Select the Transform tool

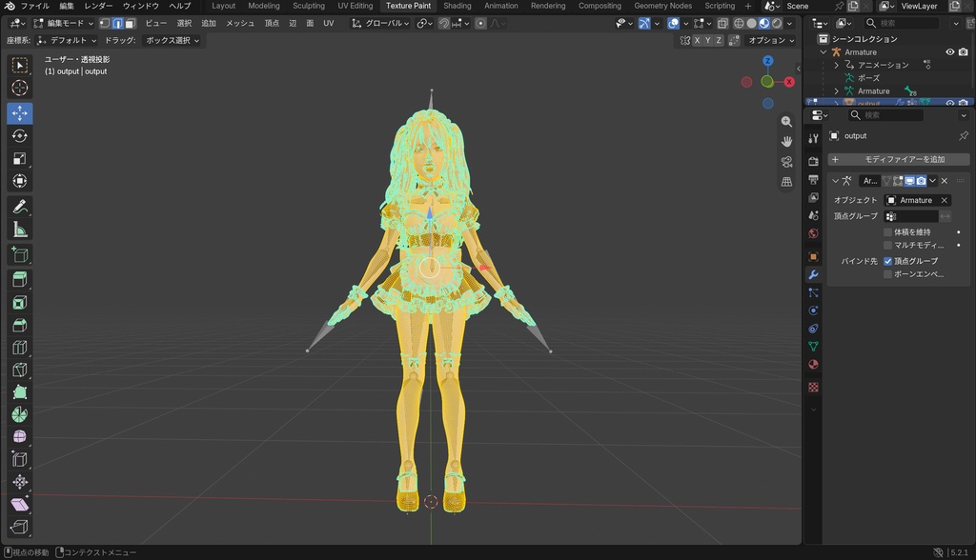pos(20,181)
